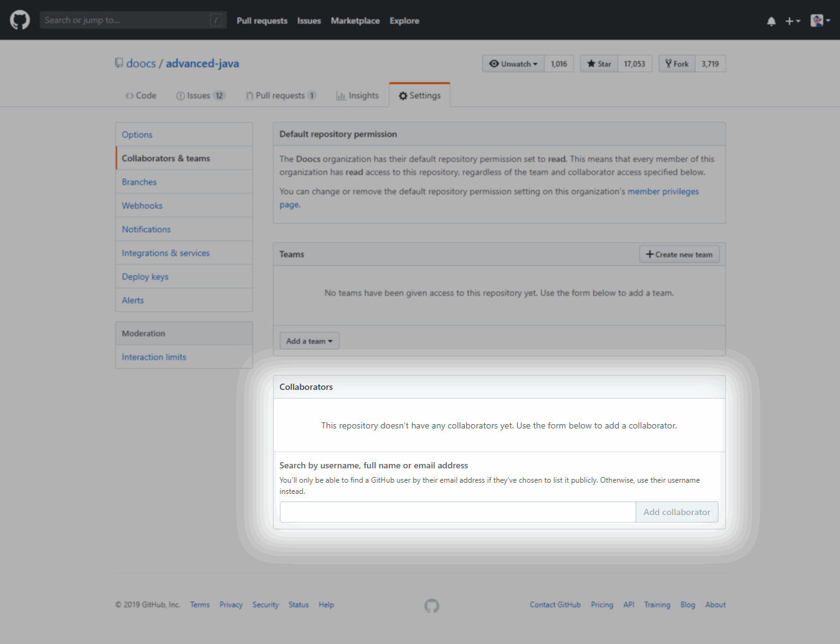This screenshot has height=644, width=840.
Task: Select Branches in settings sidebar
Action: tap(139, 182)
